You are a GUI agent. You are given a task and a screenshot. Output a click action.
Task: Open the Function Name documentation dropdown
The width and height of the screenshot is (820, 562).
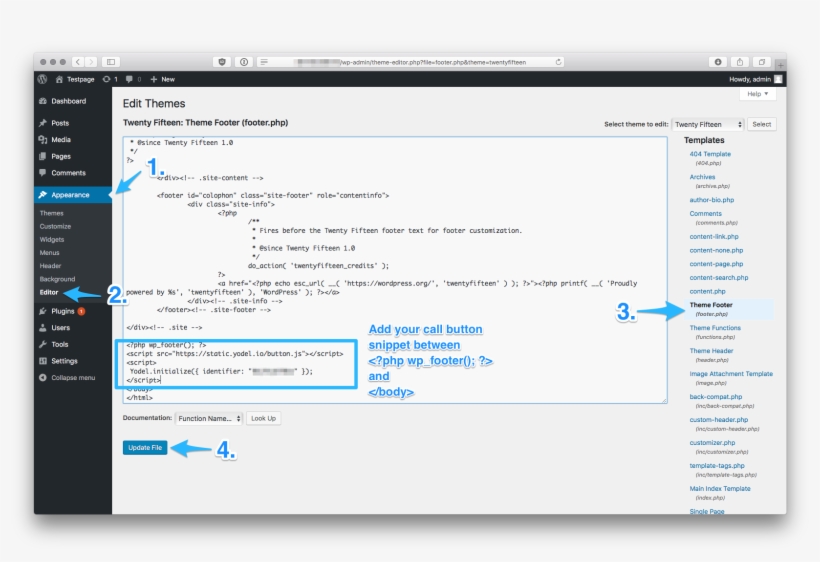pyautogui.click(x=209, y=418)
